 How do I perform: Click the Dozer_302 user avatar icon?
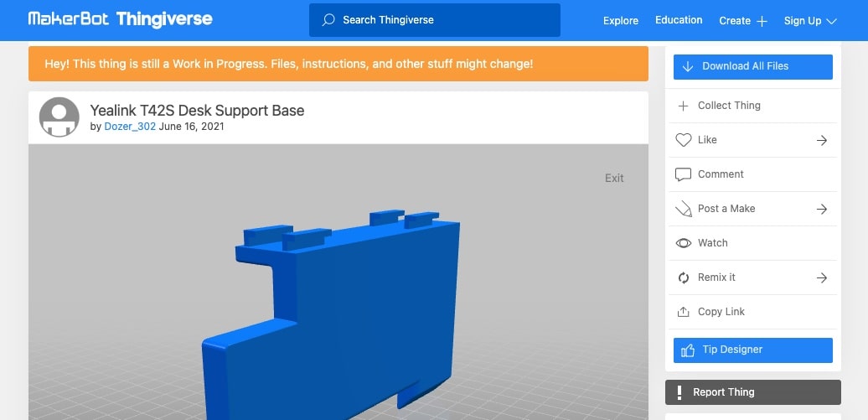59,117
